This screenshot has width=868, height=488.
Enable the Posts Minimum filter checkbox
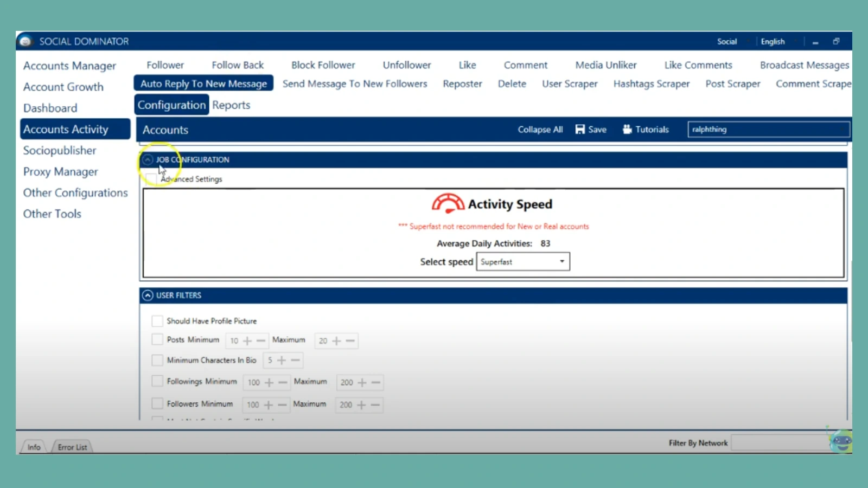[x=157, y=339]
